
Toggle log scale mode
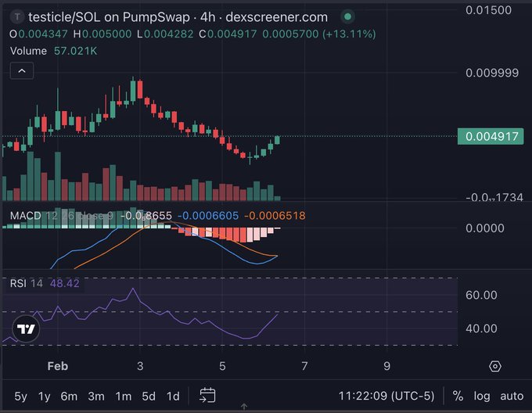click(481, 396)
